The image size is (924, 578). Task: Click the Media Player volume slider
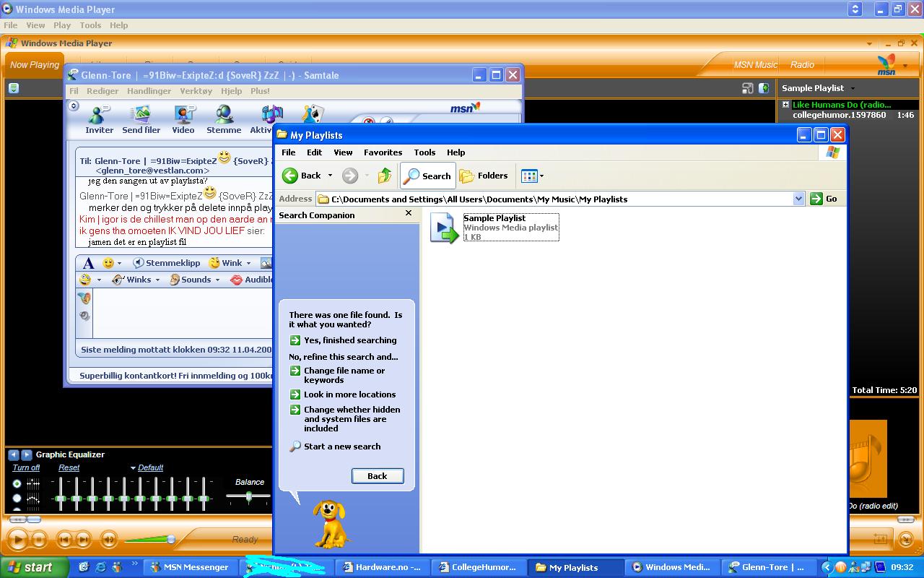[x=150, y=540]
